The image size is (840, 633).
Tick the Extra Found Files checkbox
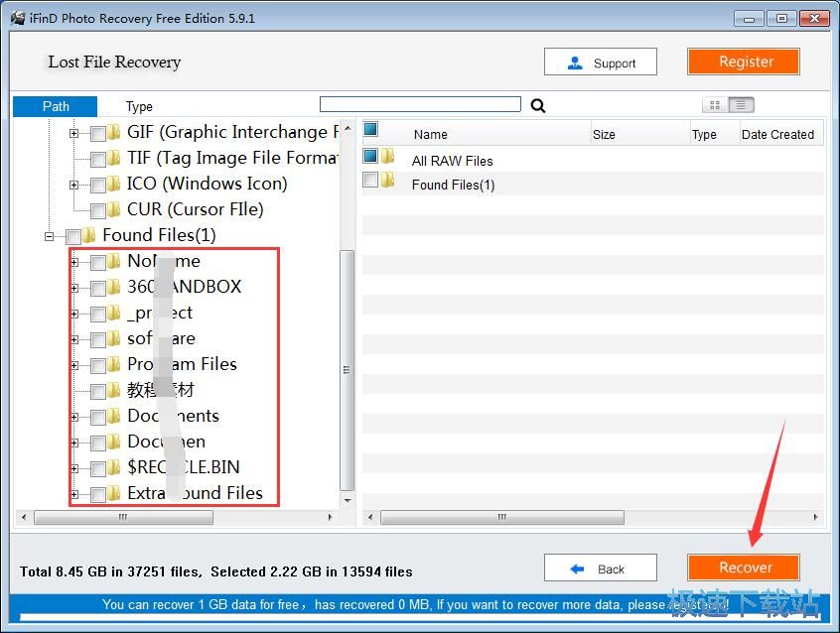tap(97, 494)
